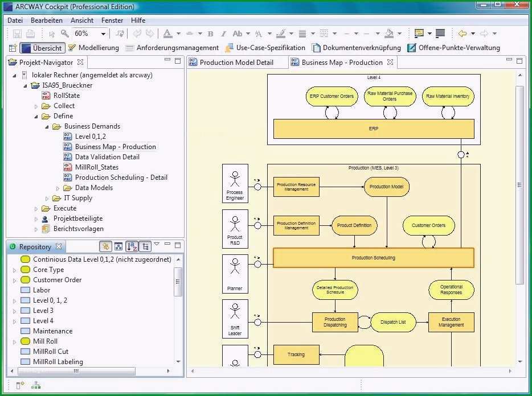
Task: Close the Business Map - Production tab
Action: click(x=390, y=62)
